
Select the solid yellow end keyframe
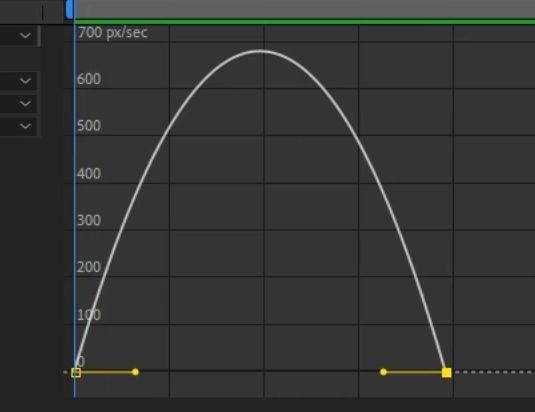point(447,372)
